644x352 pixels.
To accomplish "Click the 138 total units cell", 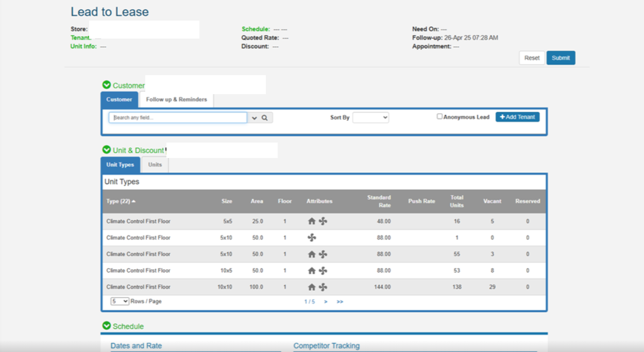I will pos(457,287).
